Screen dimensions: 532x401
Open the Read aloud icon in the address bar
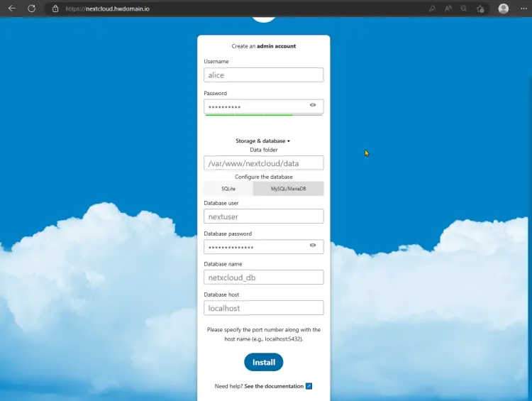[x=448, y=9]
